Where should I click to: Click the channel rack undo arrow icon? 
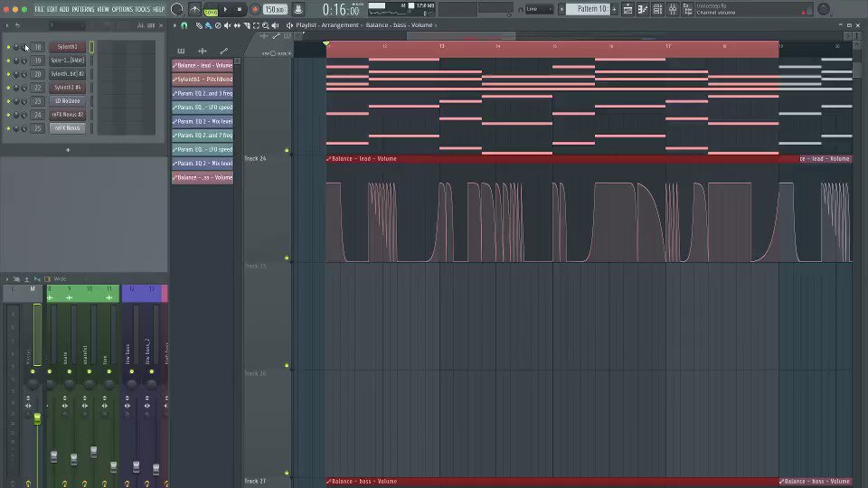(x=18, y=25)
